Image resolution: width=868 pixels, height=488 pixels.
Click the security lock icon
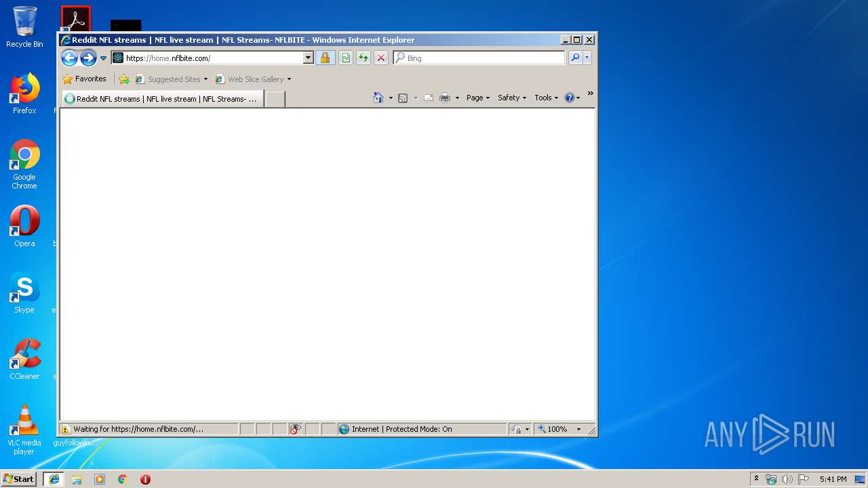[x=325, y=58]
